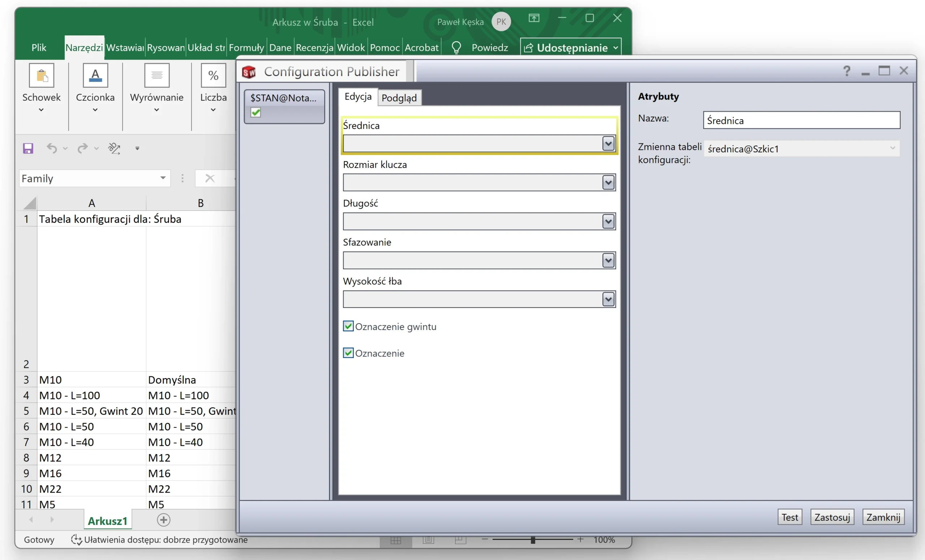The width and height of the screenshot is (925, 560).
Task: Click the previous sheet scroll arrow
Action: click(x=31, y=520)
